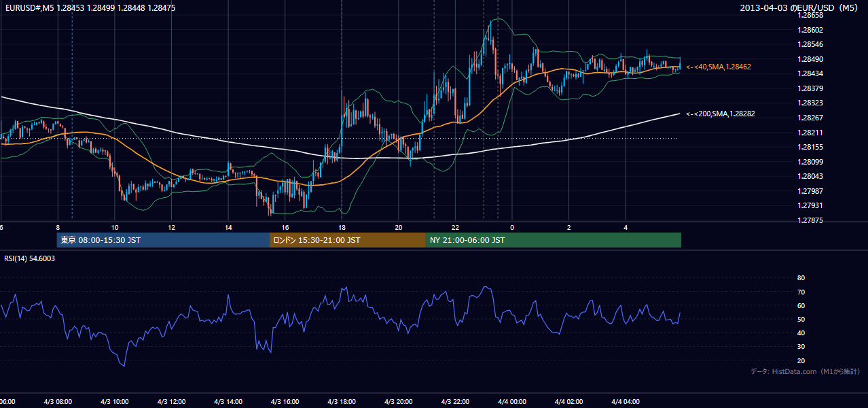Viewport: 868px width, 408px height.
Task: Click price axis value 1.28323
Action: click(810, 103)
